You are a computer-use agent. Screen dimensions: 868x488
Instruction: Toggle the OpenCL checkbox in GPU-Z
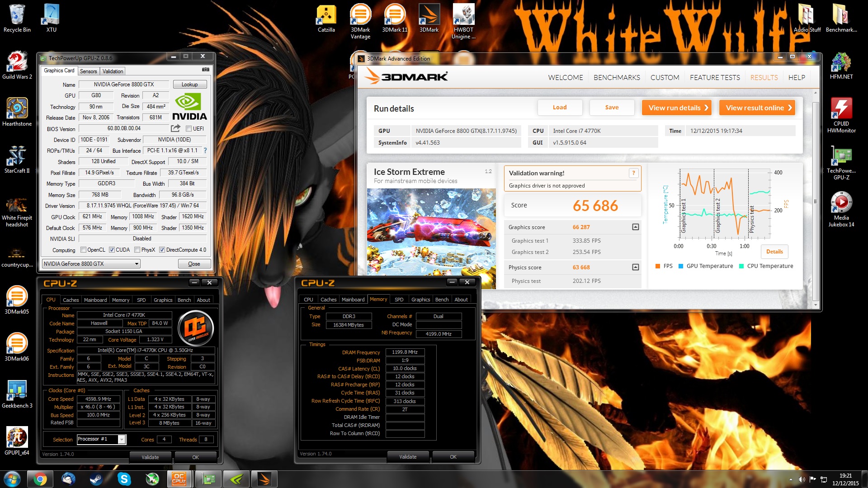83,250
